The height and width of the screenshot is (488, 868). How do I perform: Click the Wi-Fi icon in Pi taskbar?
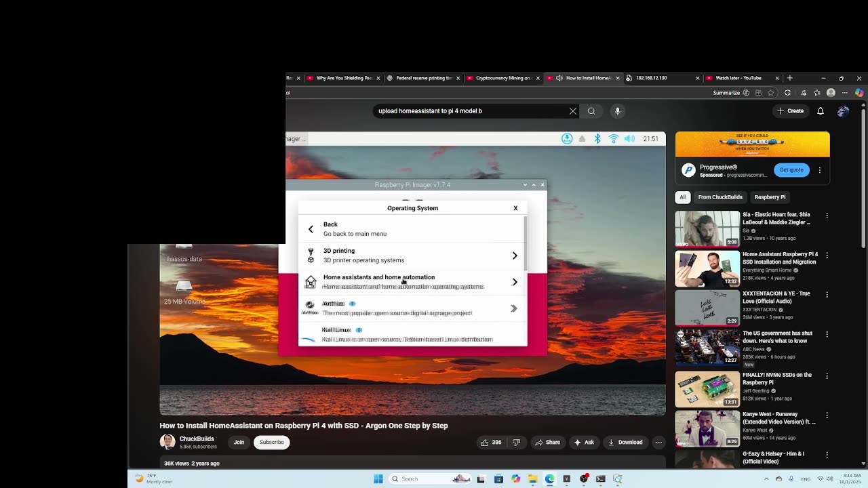(x=614, y=139)
